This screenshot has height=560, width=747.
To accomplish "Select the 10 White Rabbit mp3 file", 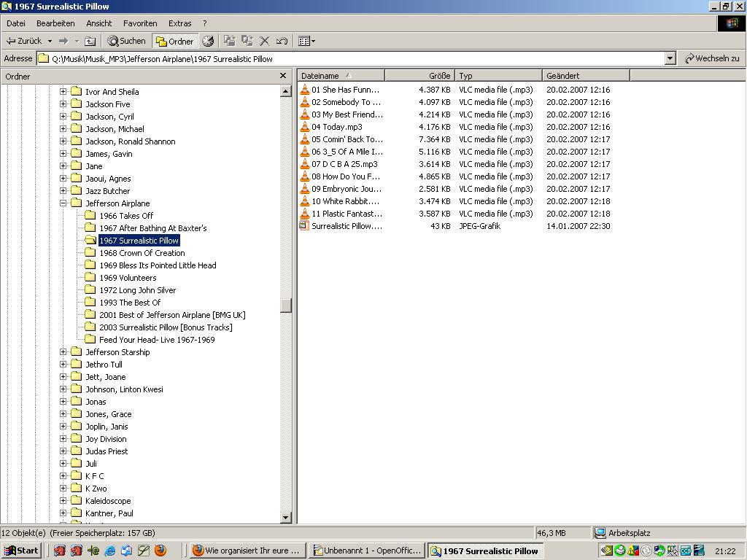I will pyautogui.click(x=345, y=201).
